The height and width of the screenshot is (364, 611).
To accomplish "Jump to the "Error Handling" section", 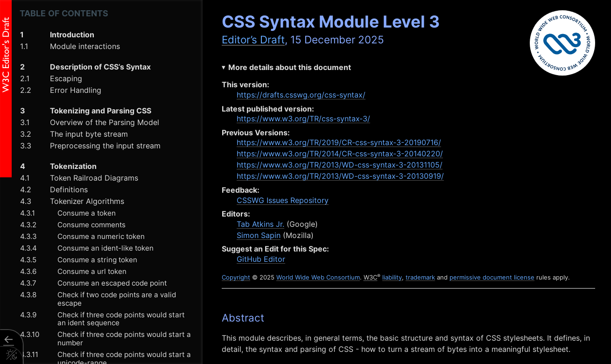I will coord(75,90).
